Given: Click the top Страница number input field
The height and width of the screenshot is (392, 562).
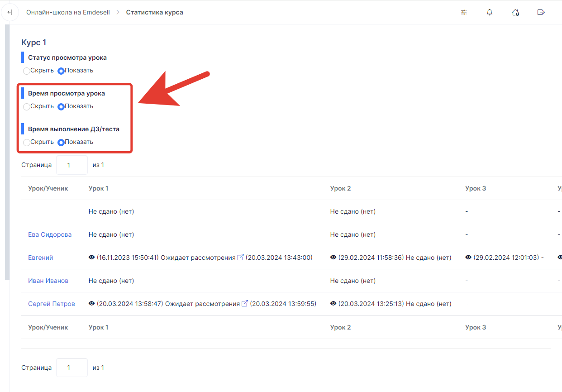Looking at the screenshot, I should [x=71, y=165].
